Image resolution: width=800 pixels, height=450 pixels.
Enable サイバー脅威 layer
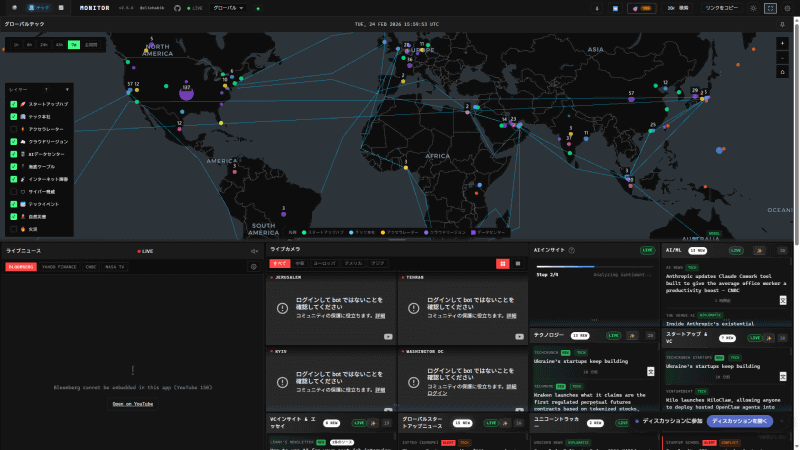(14, 192)
